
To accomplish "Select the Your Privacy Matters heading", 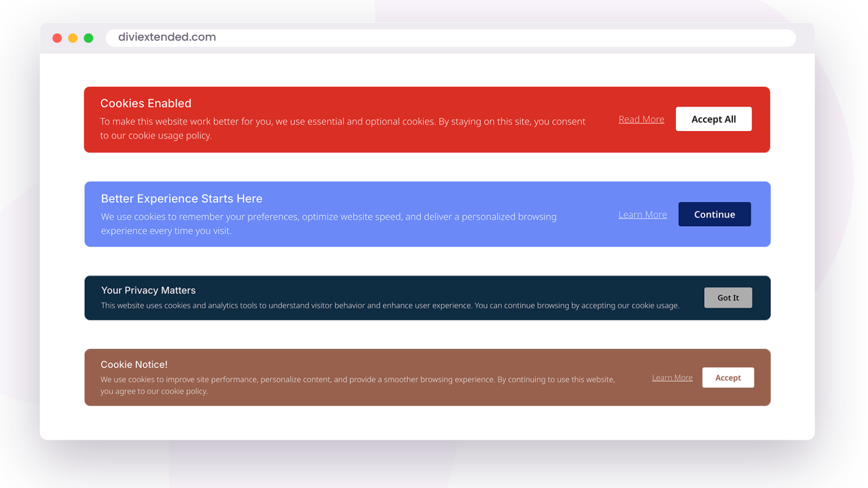I will (x=148, y=291).
